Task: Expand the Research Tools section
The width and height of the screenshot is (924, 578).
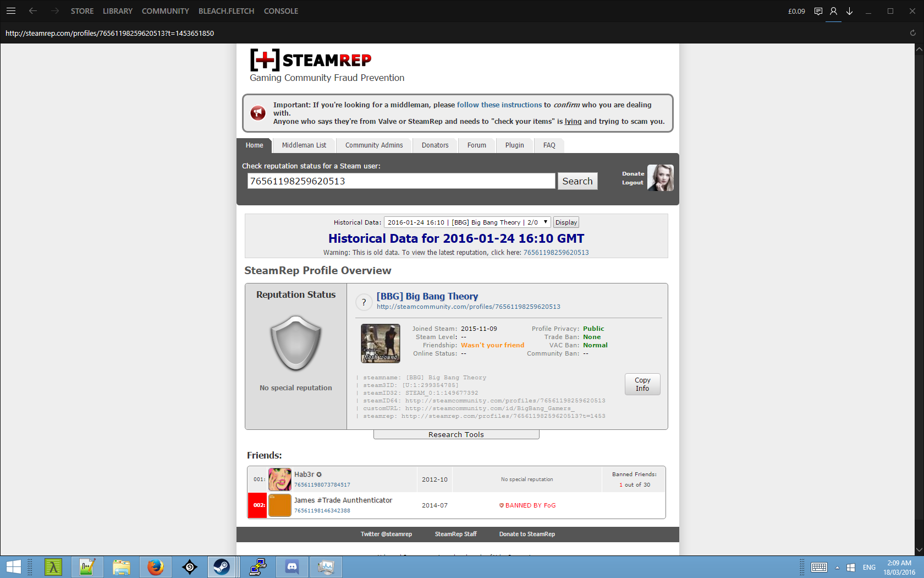Action: tap(456, 435)
